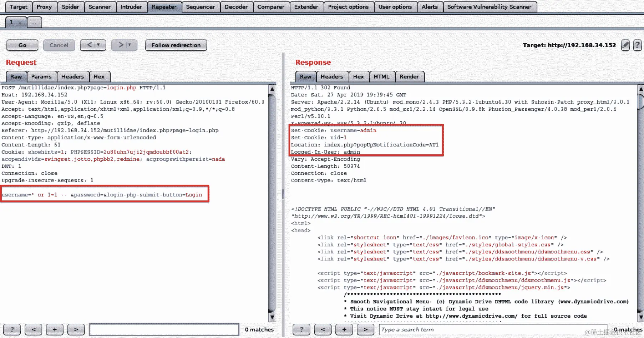
Task: Click 'Set-Cookie: username=admin' response line
Action: click(334, 130)
